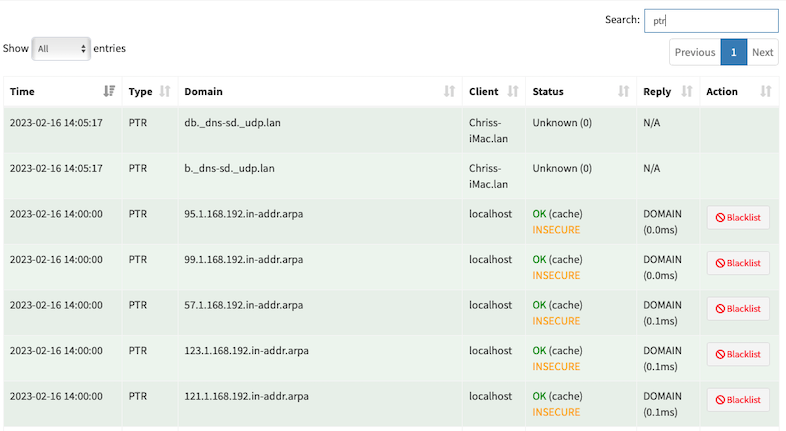Sort by Reply column icon
Viewport: 786px width, 431px height.
(687, 91)
